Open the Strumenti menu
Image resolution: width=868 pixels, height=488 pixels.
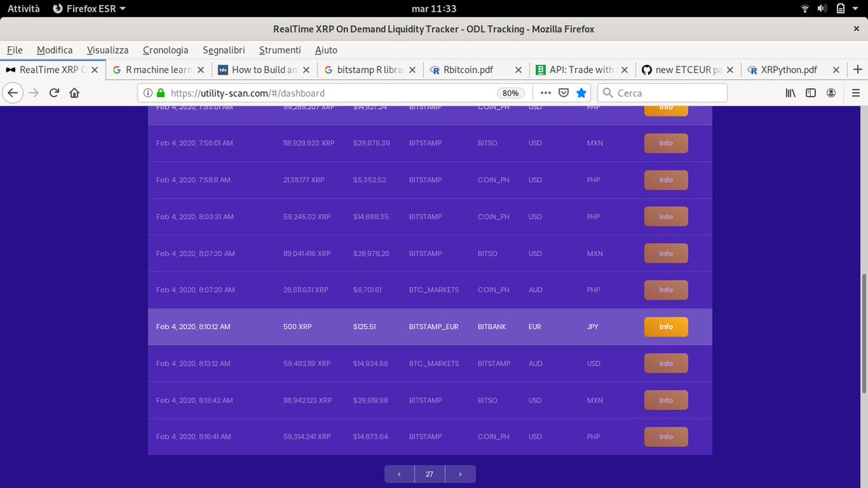click(x=280, y=50)
